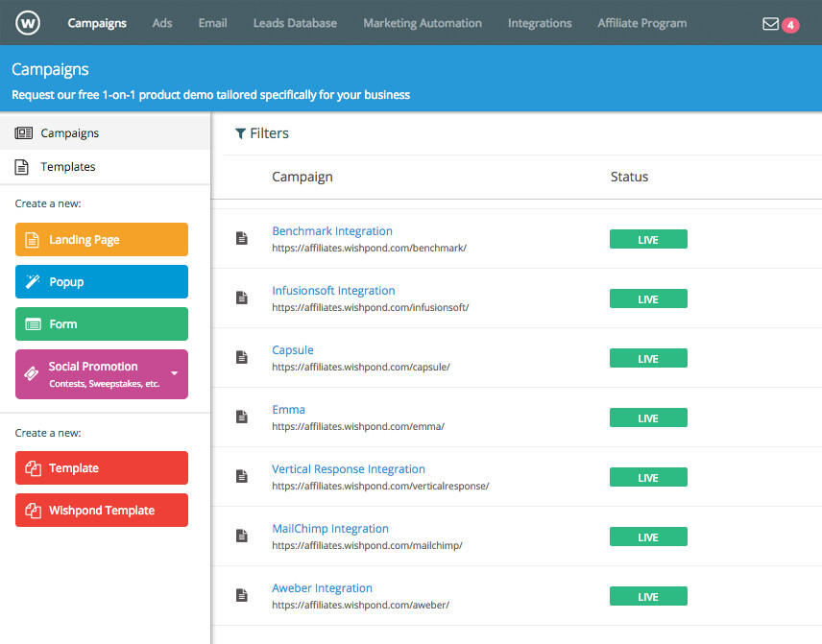Open the Emma campaign link

[x=288, y=409]
